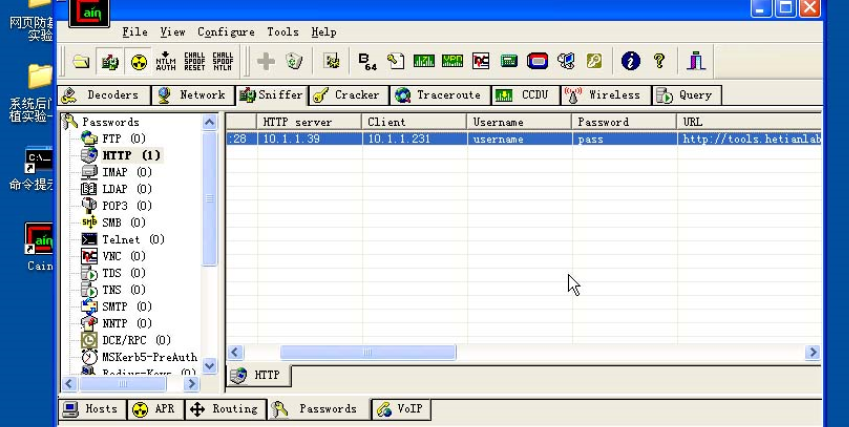Click the Passwords root tree node
Screen dimensions: 849x427
110,122
